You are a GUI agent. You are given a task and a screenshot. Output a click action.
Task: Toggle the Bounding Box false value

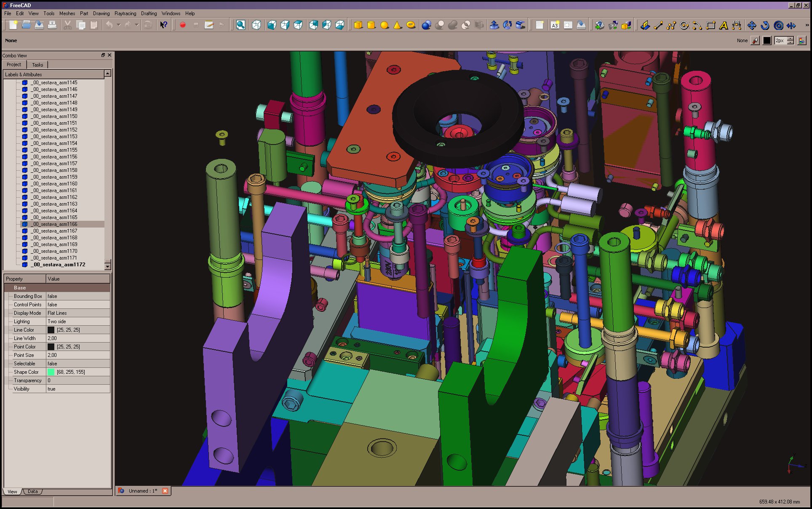[x=78, y=296]
